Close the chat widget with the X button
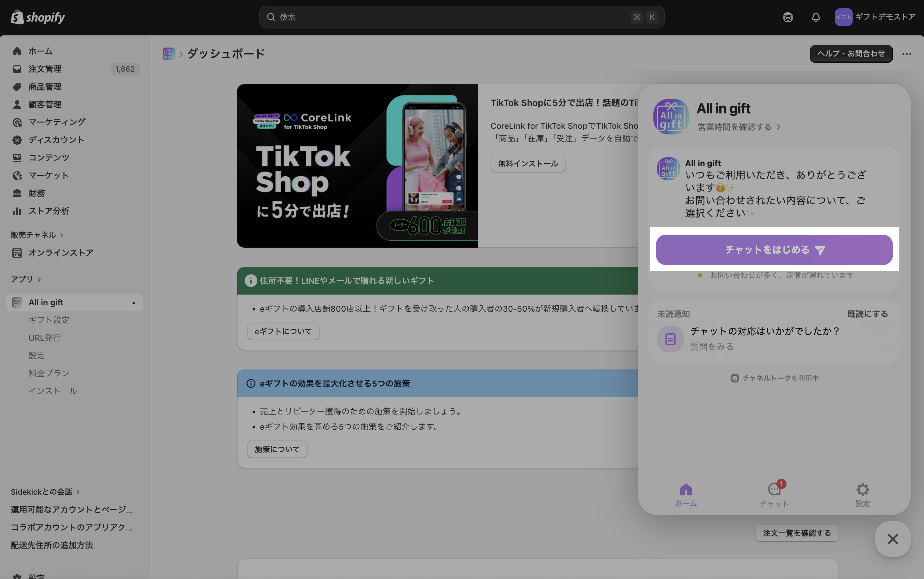This screenshot has width=924, height=579. point(892,539)
